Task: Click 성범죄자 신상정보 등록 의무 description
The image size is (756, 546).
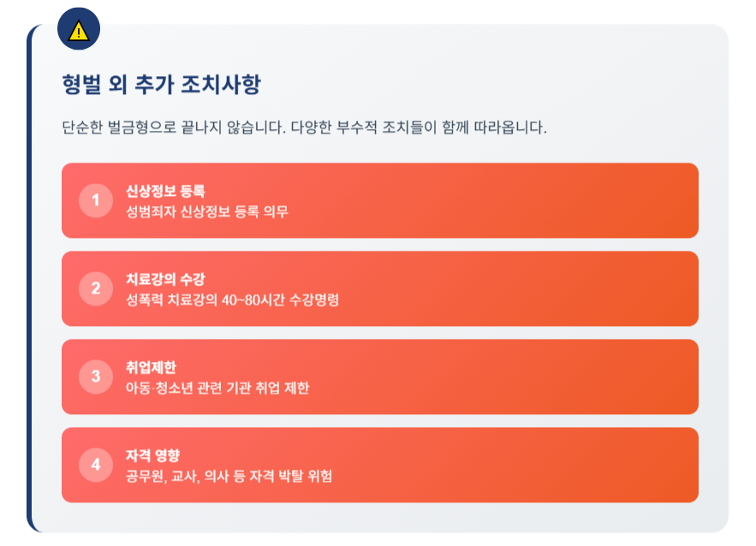Action: coord(207,211)
